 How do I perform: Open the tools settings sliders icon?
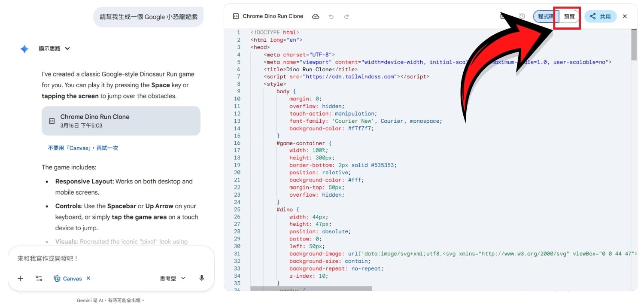coord(39,278)
